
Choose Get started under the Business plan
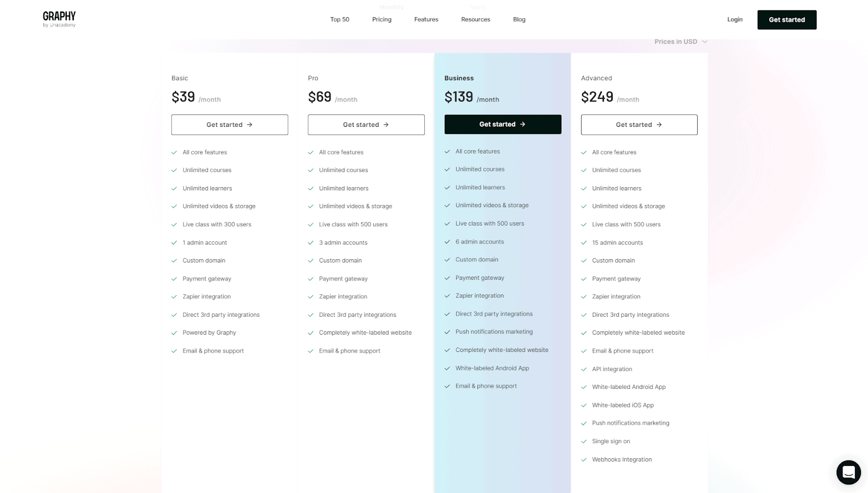502,124
